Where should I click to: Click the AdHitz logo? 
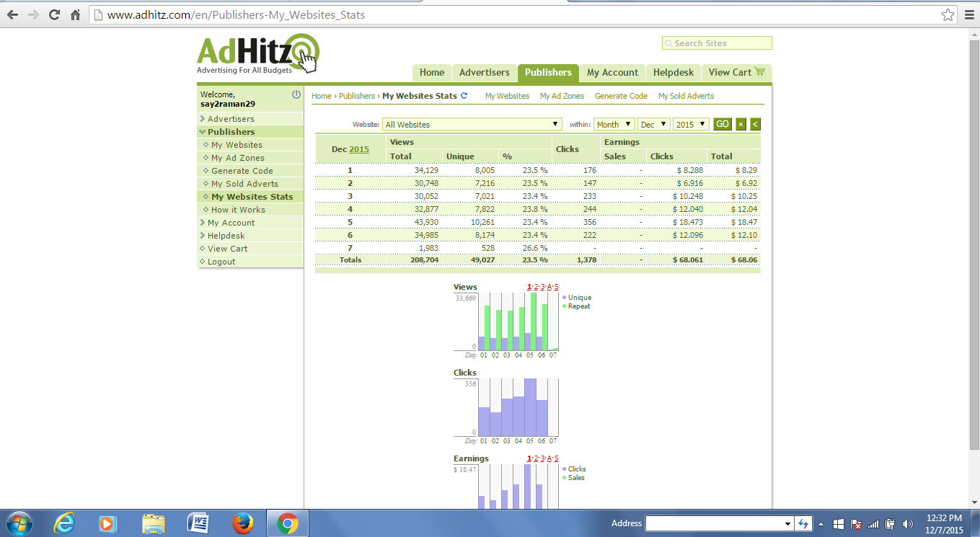pyautogui.click(x=258, y=53)
